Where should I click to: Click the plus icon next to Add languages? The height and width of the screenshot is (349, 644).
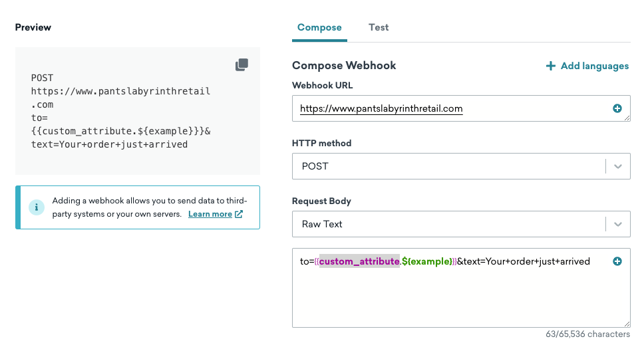point(550,66)
